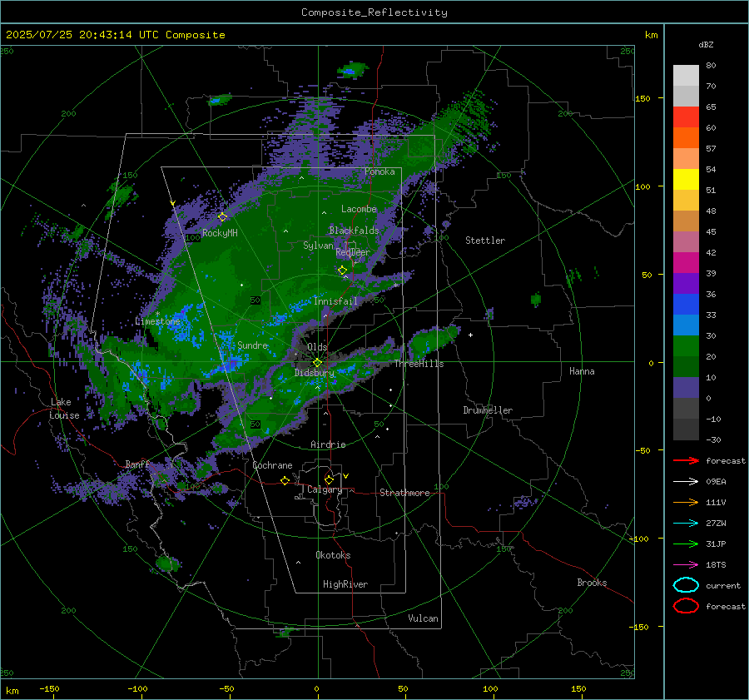Click the 'Innisfail' label on map

[x=336, y=301]
